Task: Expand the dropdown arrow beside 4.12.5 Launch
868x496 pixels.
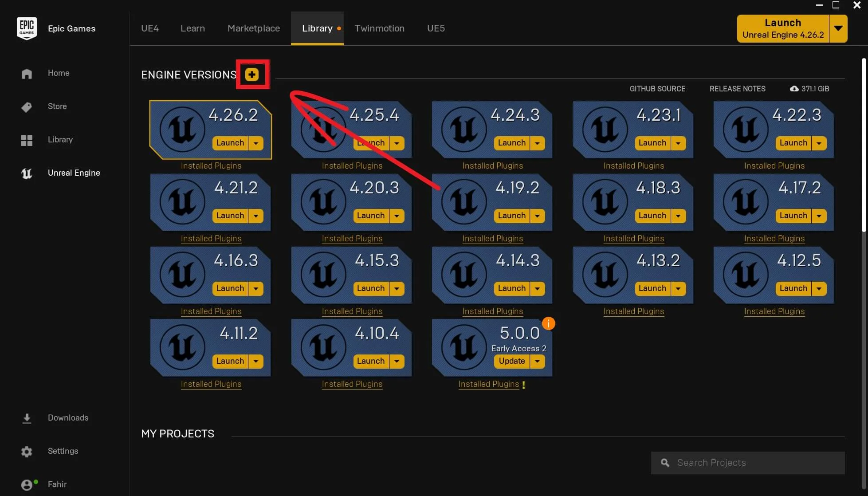Action: click(819, 289)
